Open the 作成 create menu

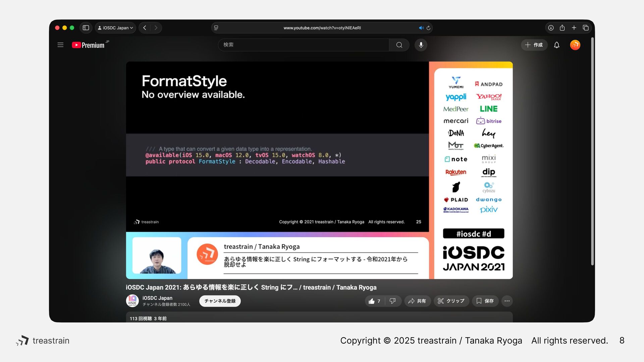(x=534, y=45)
